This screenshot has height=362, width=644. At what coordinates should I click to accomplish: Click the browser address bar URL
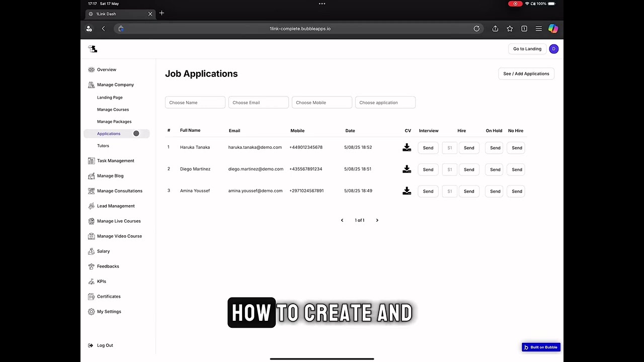[x=300, y=29]
